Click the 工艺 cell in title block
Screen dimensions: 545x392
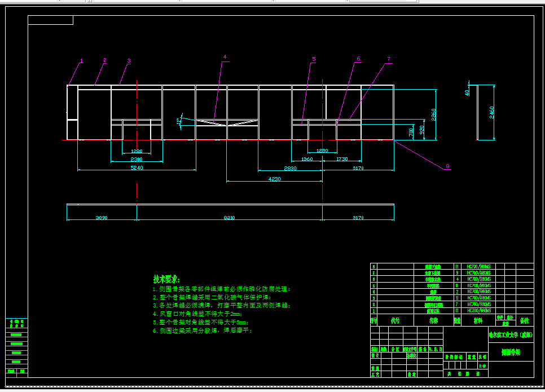click(375, 375)
